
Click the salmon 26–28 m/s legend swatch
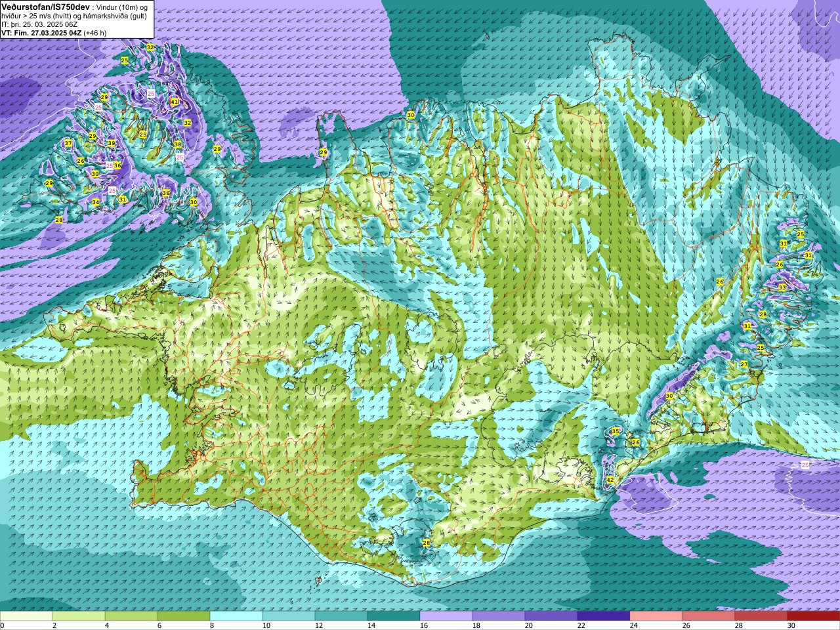[709, 616]
